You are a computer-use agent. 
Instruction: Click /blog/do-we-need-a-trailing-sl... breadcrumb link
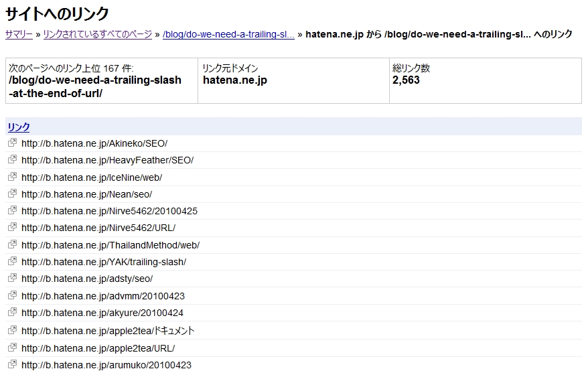point(228,35)
